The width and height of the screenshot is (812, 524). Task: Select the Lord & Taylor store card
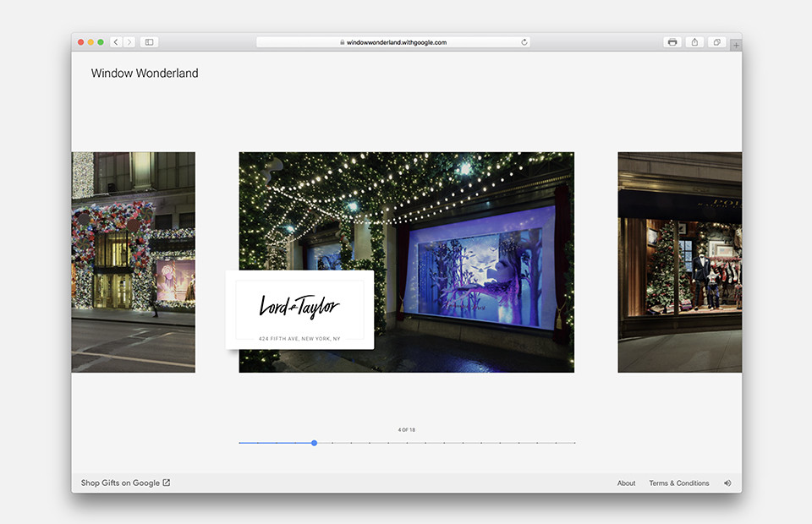point(299,310)
